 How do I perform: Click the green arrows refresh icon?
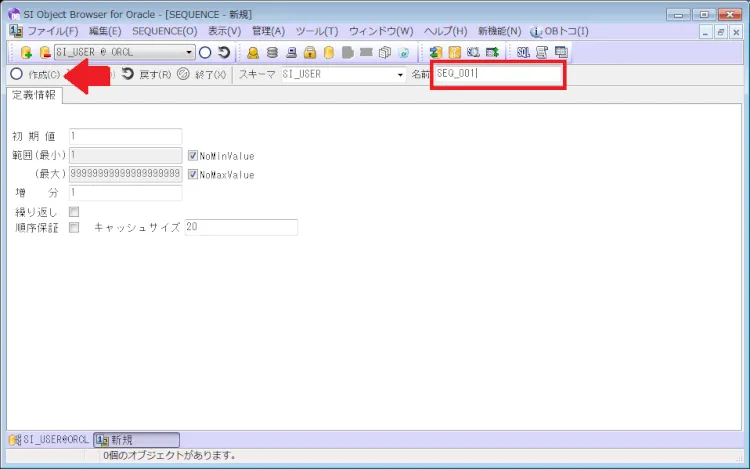click(435, 52)
